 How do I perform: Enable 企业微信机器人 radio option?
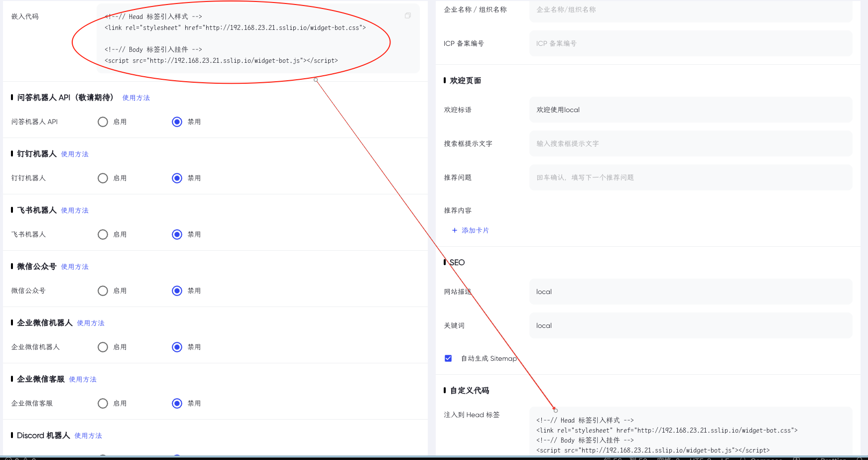coord(103,347)
